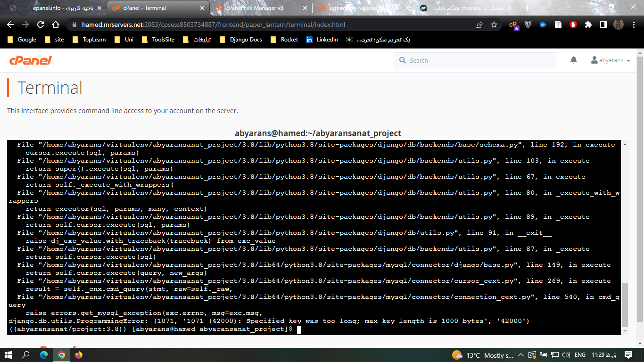Click the ProgrammingError 1071 message line

[269, 321]
